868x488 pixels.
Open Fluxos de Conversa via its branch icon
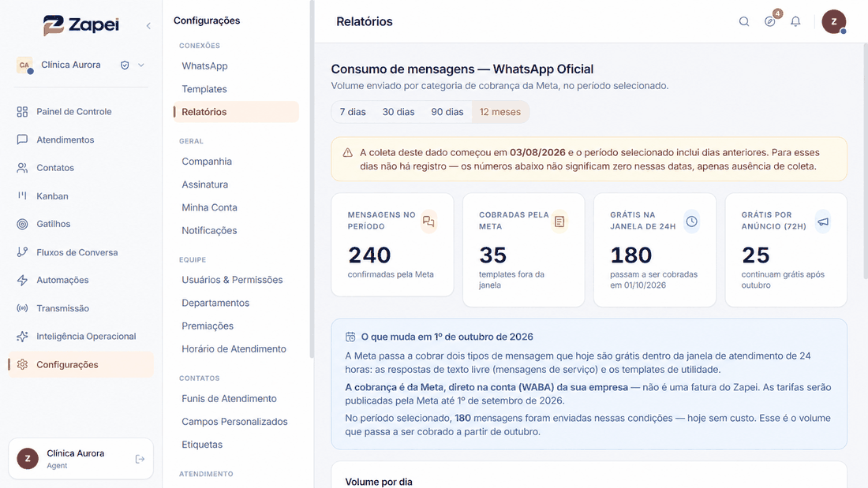click(x=22, y=252)
